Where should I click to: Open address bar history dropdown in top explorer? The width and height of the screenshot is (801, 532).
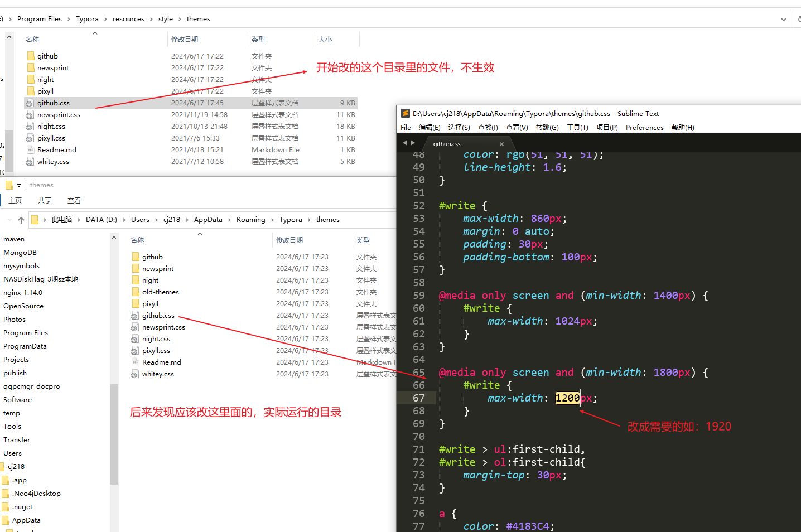[x=784, y=19]
